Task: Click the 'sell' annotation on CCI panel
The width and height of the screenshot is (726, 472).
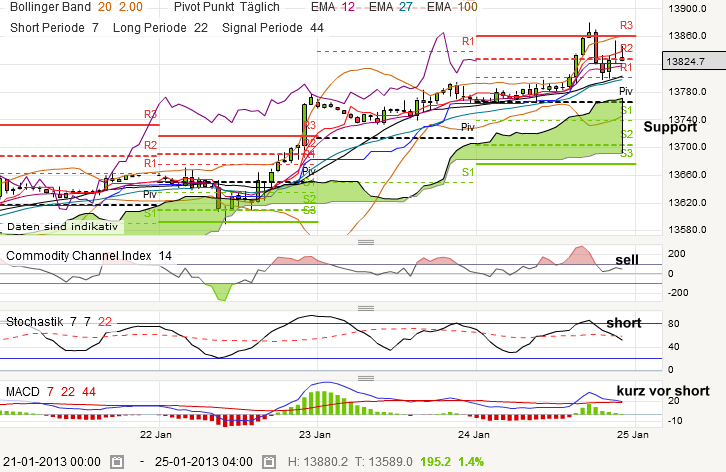Action: click(627, 260)
